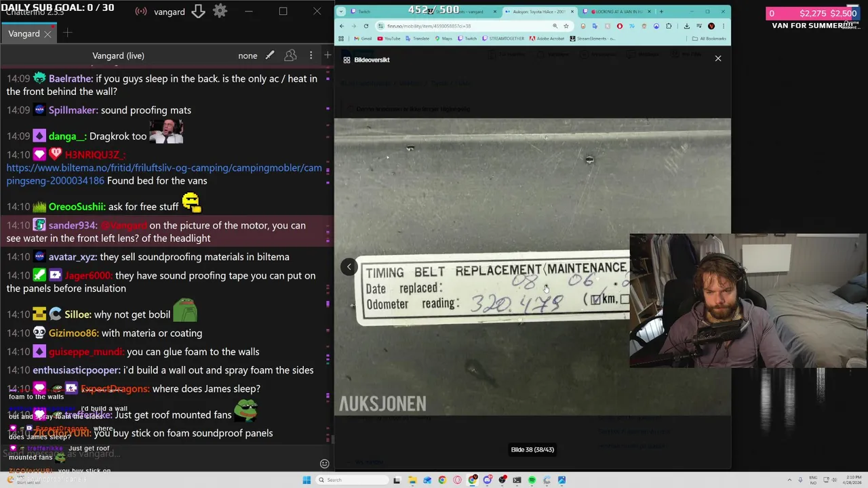The image size is (868, 488).
Task: Click username enthusiasticpooper in chat
Action: point(77,370)
